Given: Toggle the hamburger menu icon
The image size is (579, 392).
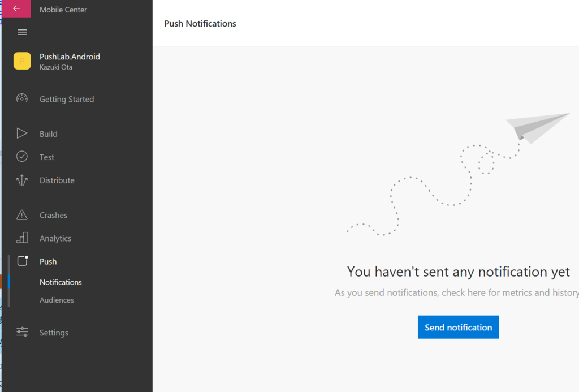Looking at the screenshot, I should tap(22, 32).
